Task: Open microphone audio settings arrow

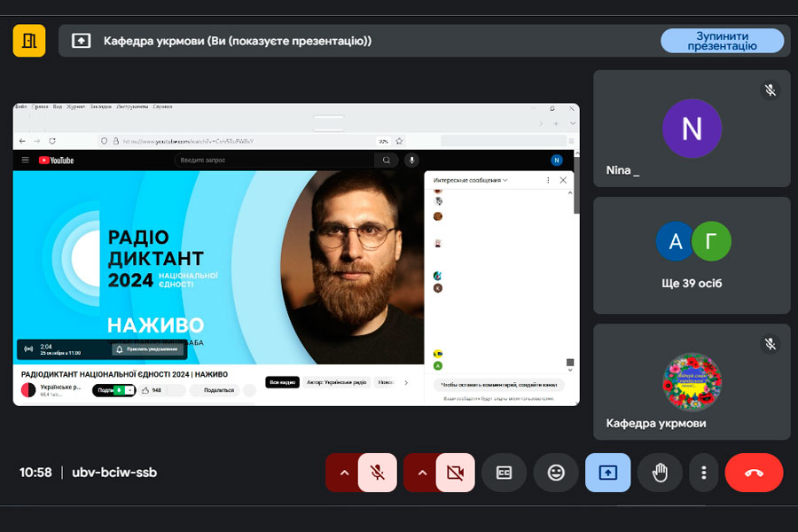Action: 344,473
